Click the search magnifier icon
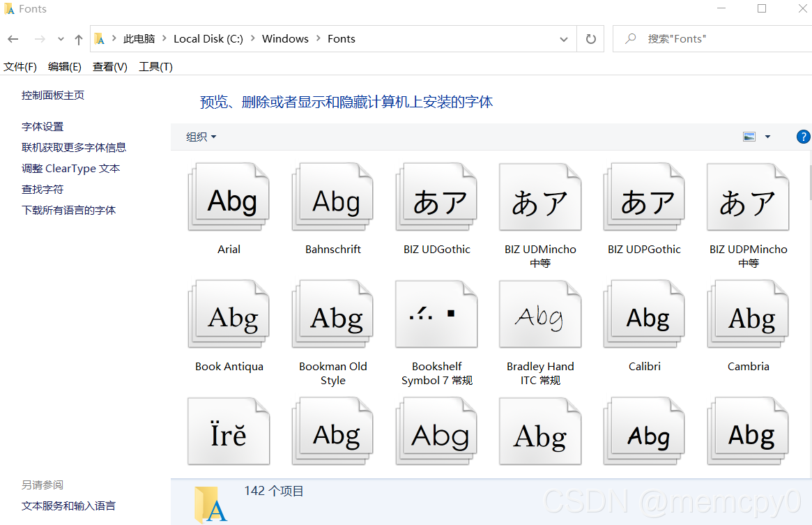 click(630, 39)
